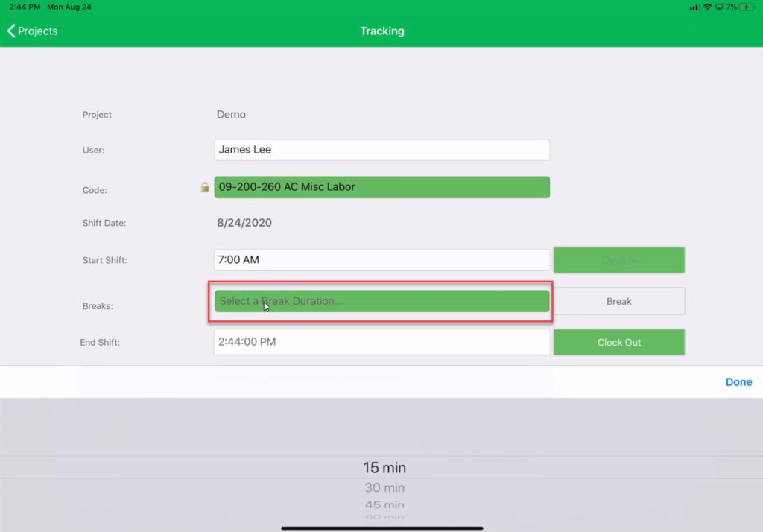Image resolution: width=763 pixels, height=532 pixels.
Task: Click the back chevron icon in the navigation bar
Action: [x=10, y=31]
